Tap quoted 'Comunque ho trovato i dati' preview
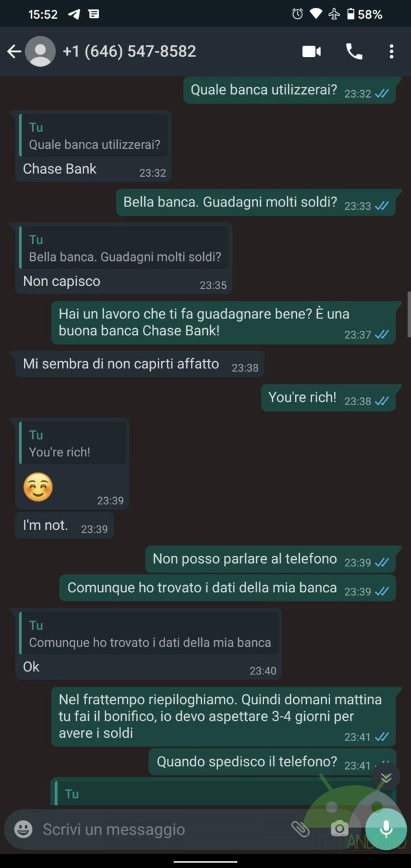 [150, 634]
